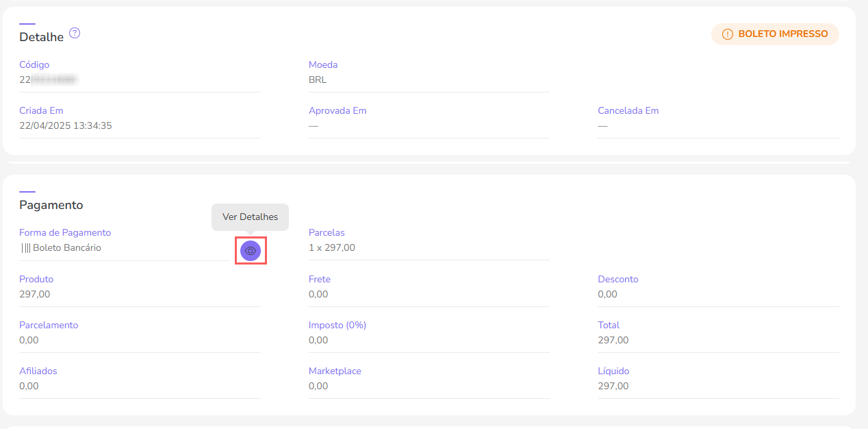The width and height of the screenshot is (868, 429).
Task: Click the Desconto label
Action: (x=617, y=279)
